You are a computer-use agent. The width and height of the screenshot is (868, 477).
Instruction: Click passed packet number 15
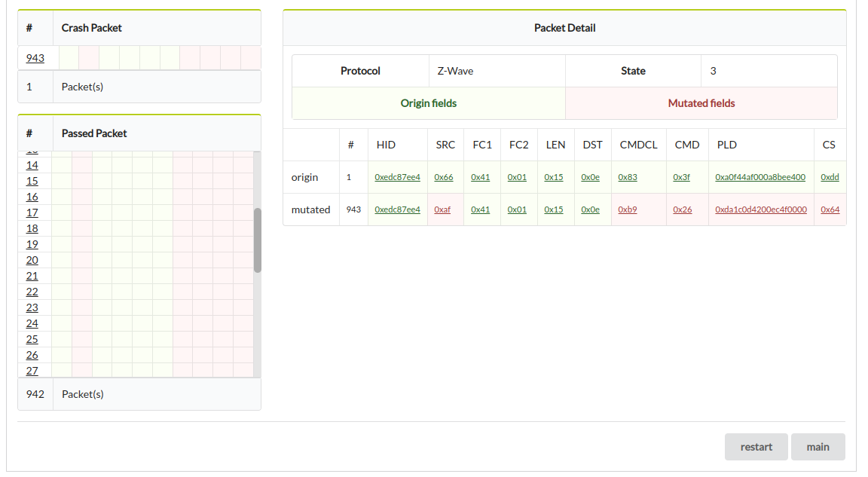pyautogui.click(x=32, y=181)
